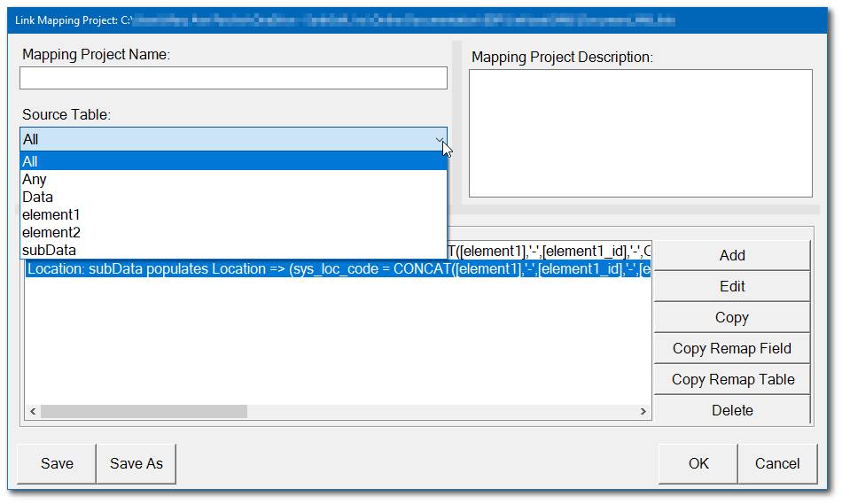Choose 'element1' from Source Table list
Screen dimensions: 842x504
[x=233, y=214]
